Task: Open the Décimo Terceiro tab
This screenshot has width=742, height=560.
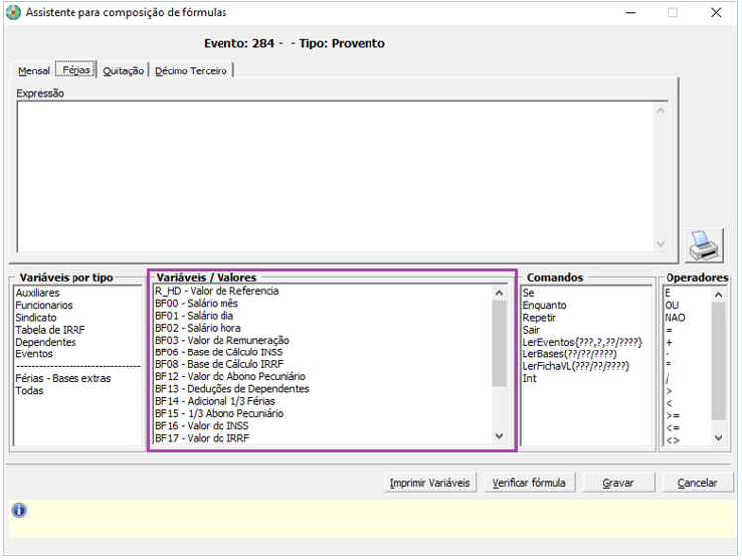Action: [x=191, y=70]
